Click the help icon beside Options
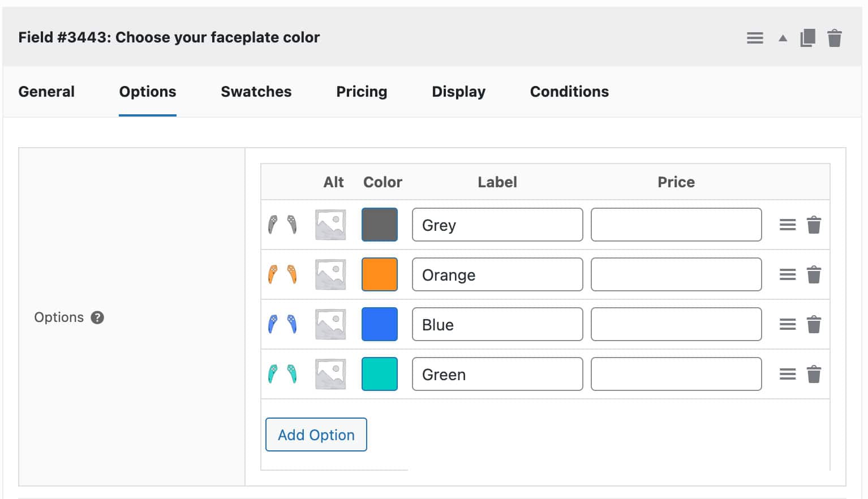The width and height of the screenshot is (868, 499). coord(97,317)
